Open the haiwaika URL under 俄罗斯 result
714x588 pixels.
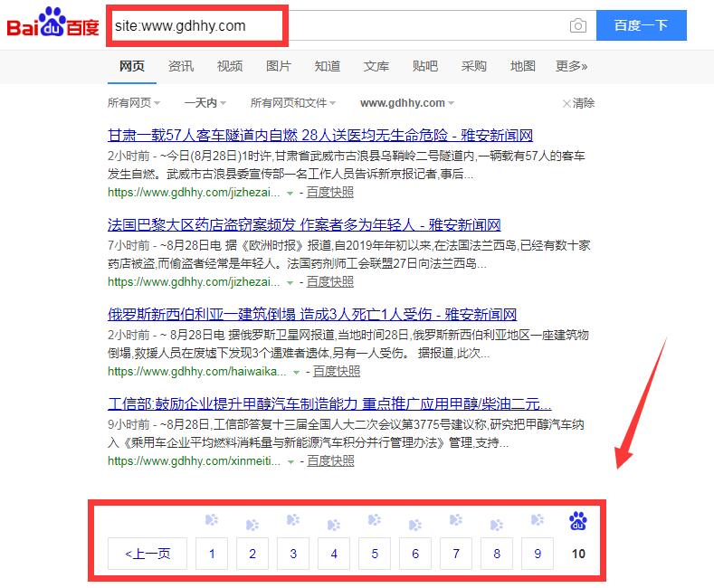tap(197, 372)
